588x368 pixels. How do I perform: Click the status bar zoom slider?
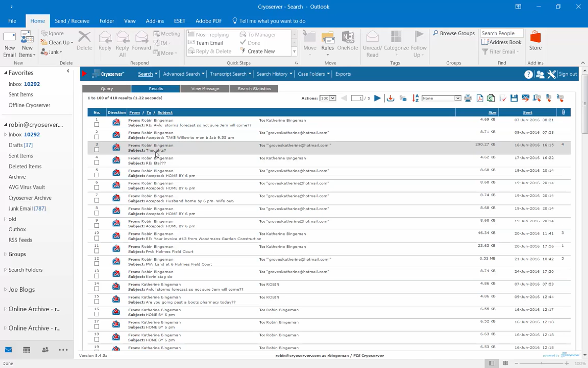(541, 364)
